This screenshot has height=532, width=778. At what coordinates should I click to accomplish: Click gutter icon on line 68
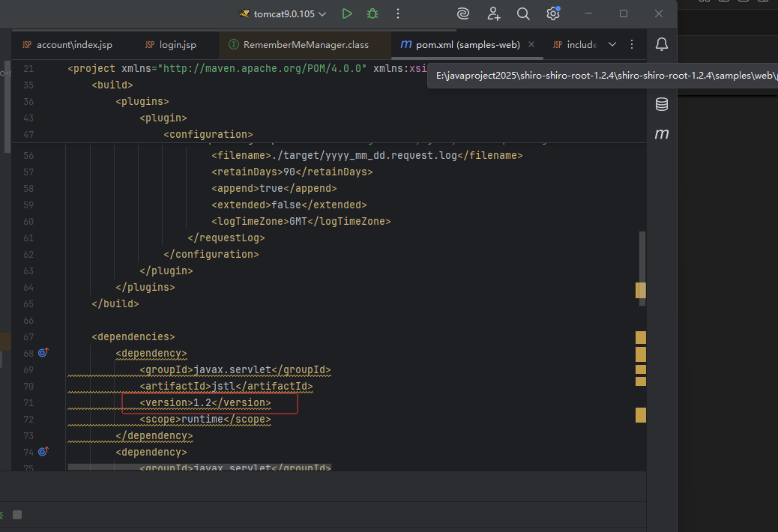coord(43,352)
